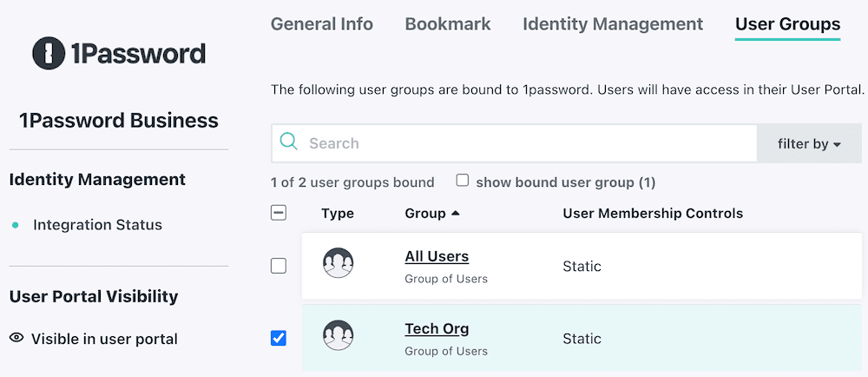Select Integration Status in the sidebar
The image size is (868, 377).
click(97, 225)
